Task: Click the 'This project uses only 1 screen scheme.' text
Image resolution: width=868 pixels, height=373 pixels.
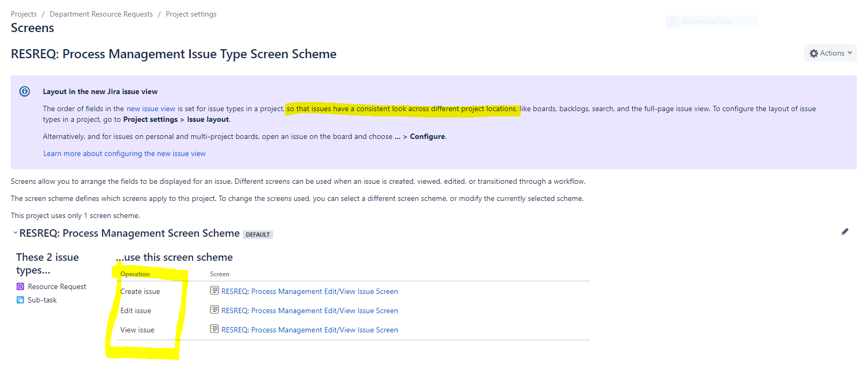Action: (75, 215)
